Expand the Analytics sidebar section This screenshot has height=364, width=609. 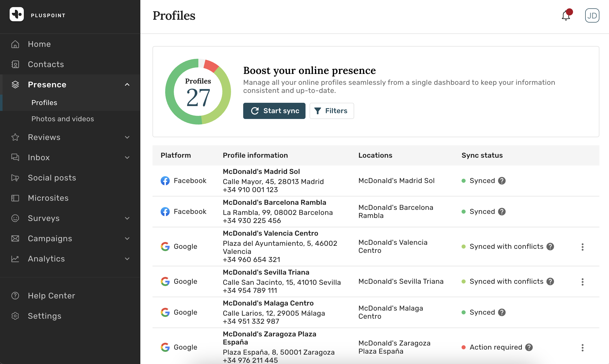(x=127, y=259)
